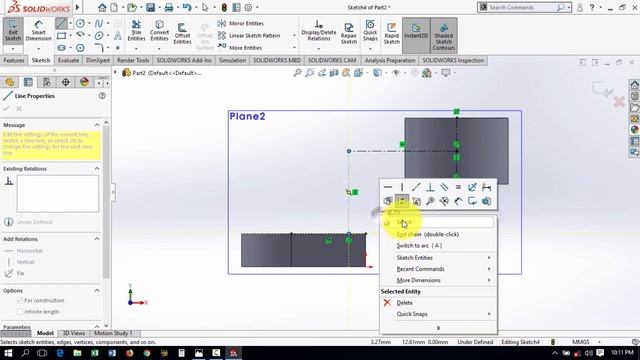Collapse the Message section

[97, 125]
